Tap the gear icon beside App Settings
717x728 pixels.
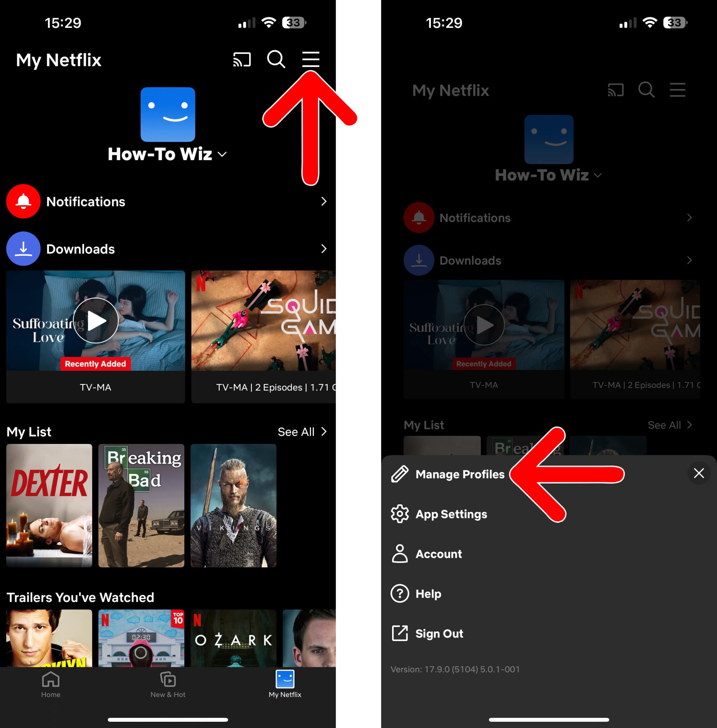click(x=399, y=514)
